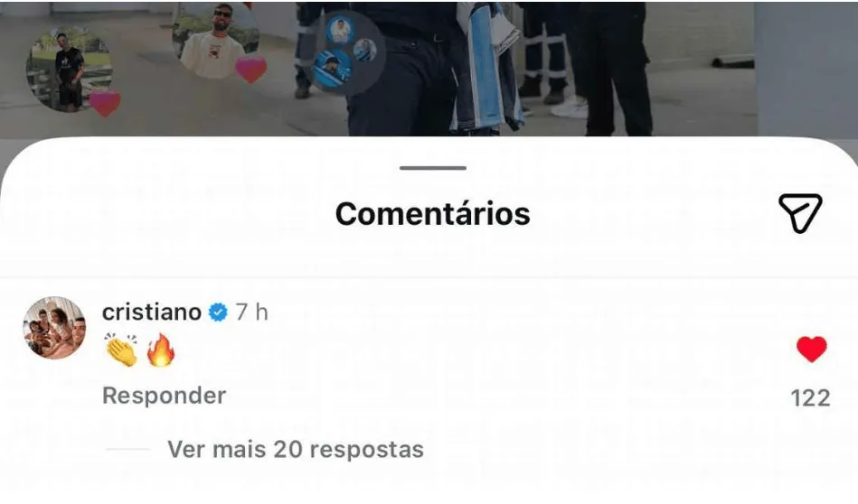Click the pink heart on the black-shirt avatar
This screenshot has height=504, width=858.
[x=105, y=104]
